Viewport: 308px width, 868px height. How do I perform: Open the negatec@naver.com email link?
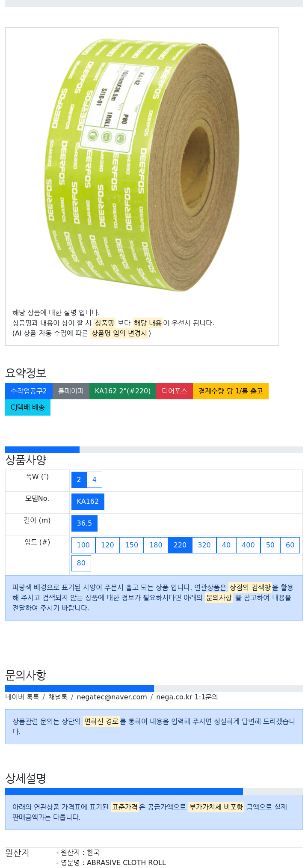(112, 697)
